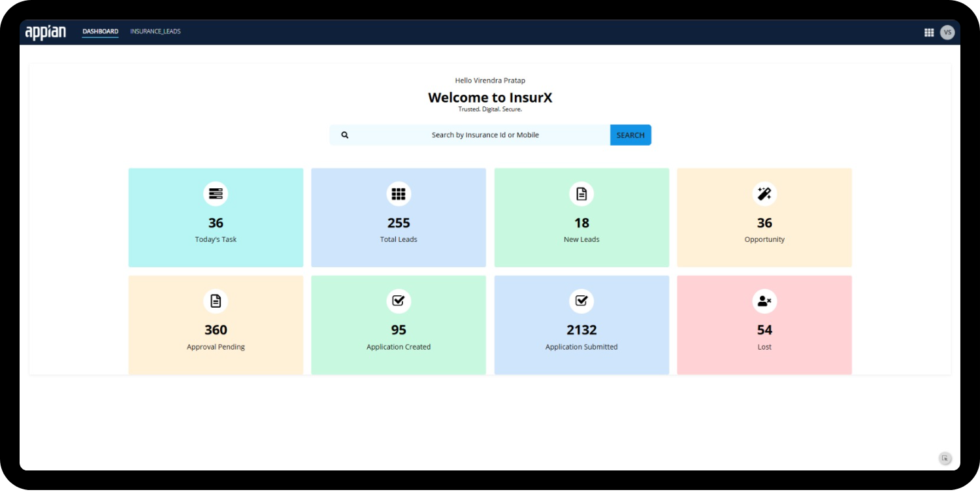The image size is (980, 492).
Task: Switch to the DASHBOARD tab
Action: (x=101, y=31)
